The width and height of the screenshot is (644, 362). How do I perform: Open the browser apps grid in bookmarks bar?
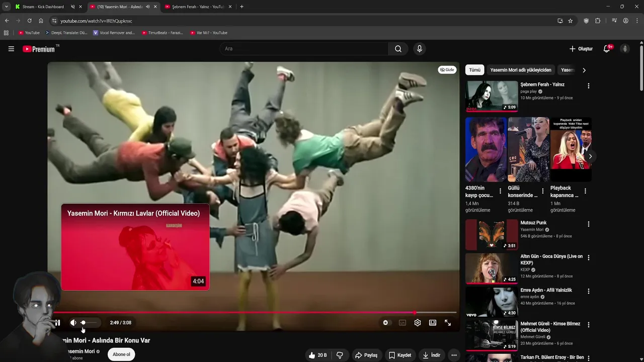[6, 33]
